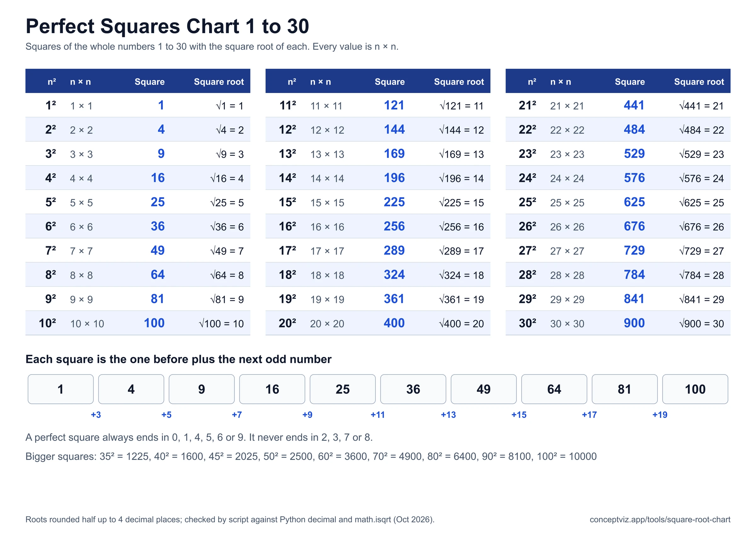Image resolution: width=756 pixels, height=535 pixels.
Task: Click the cell 8 × 8
Action: pos(81,275)
